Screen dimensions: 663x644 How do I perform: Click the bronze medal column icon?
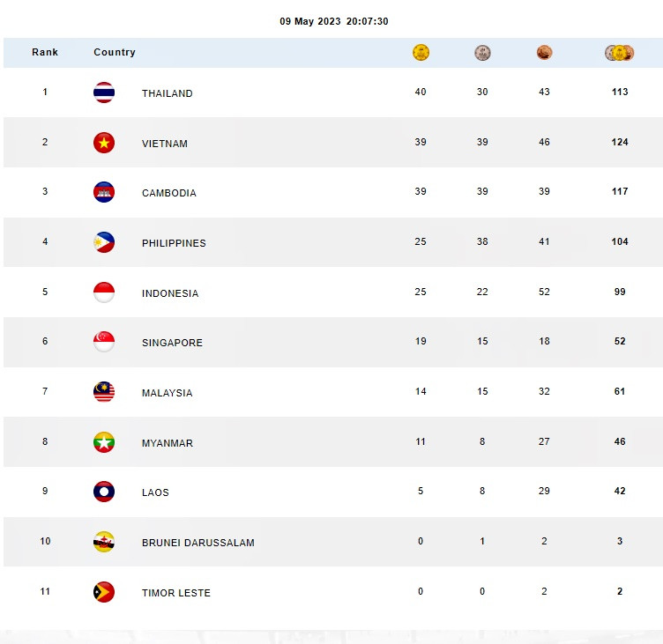544,53
